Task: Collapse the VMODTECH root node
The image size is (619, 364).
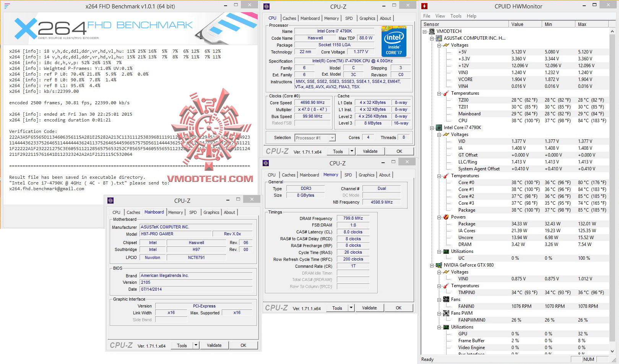Action: [425, 31]
